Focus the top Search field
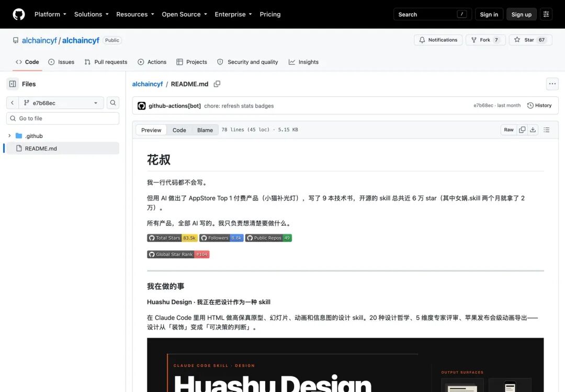This screenshot has height=392, width=565. (x=433, y=15)
